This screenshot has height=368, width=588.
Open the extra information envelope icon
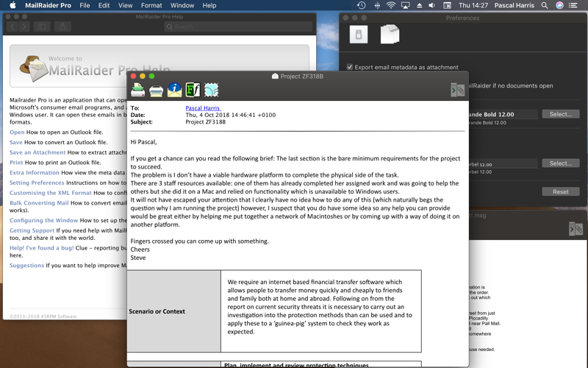click(x=174, y=90)
